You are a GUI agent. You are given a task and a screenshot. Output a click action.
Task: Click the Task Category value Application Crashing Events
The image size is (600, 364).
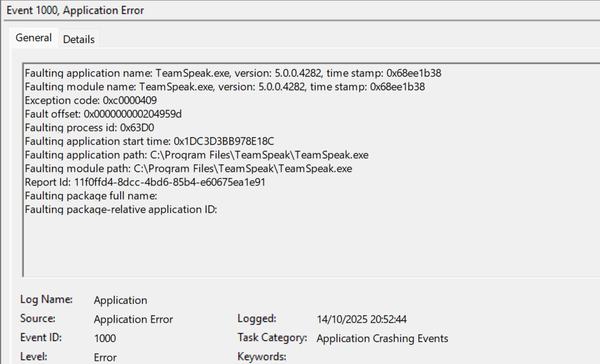382,339
